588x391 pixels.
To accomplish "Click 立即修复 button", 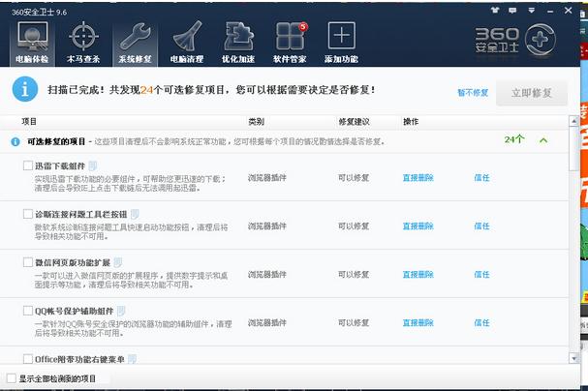I will (x=532, y=93).
